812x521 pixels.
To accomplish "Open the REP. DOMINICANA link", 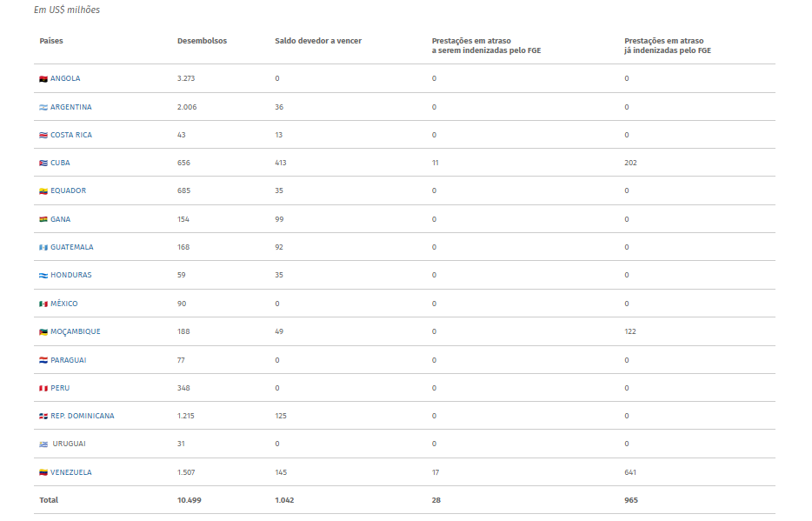I will pyautogui.click(x=83, y=416).
